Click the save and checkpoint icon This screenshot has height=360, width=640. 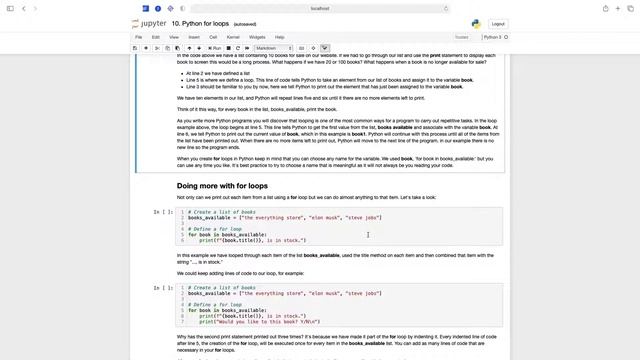(135, 48)
